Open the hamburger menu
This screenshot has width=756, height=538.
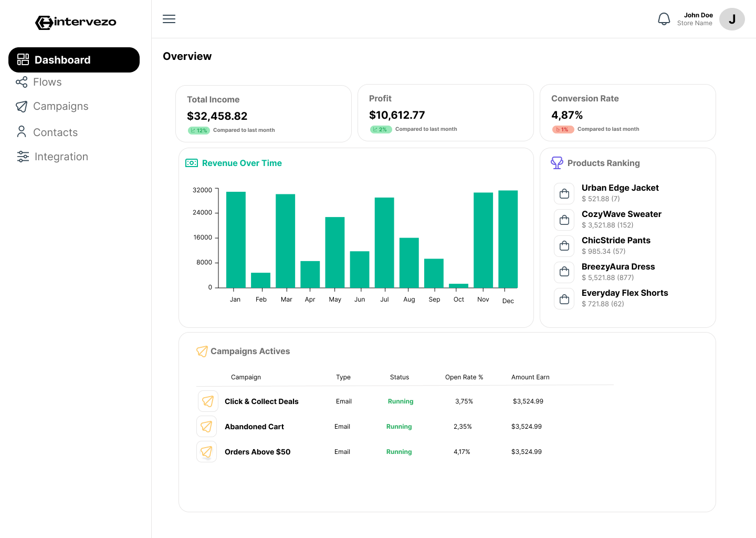pyautogui.click(x=169, y=19)
